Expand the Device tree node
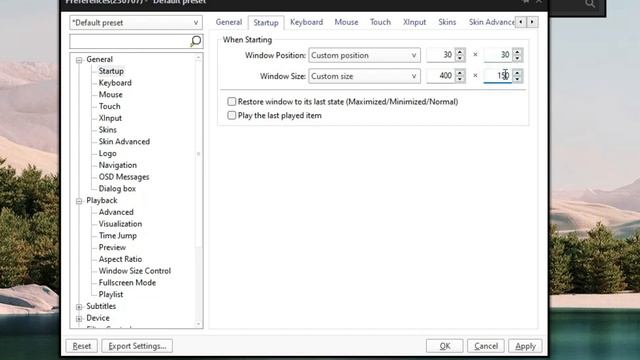This screenshot has height=360, width=640. 79,318
